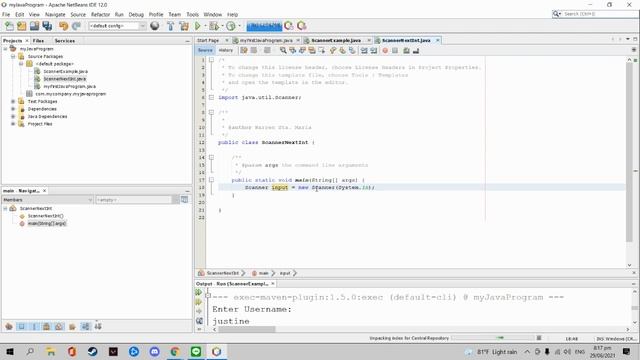Open the File menu

click(x=6, y=14)
